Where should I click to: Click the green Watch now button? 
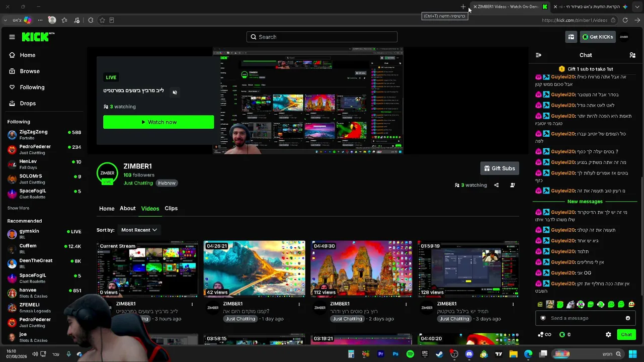[158, 122]
